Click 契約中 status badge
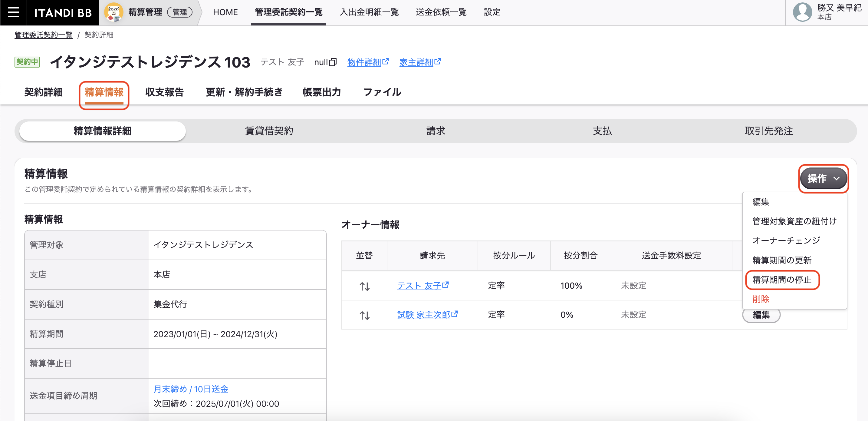868x421 pixels. click(x=27, y=62)
